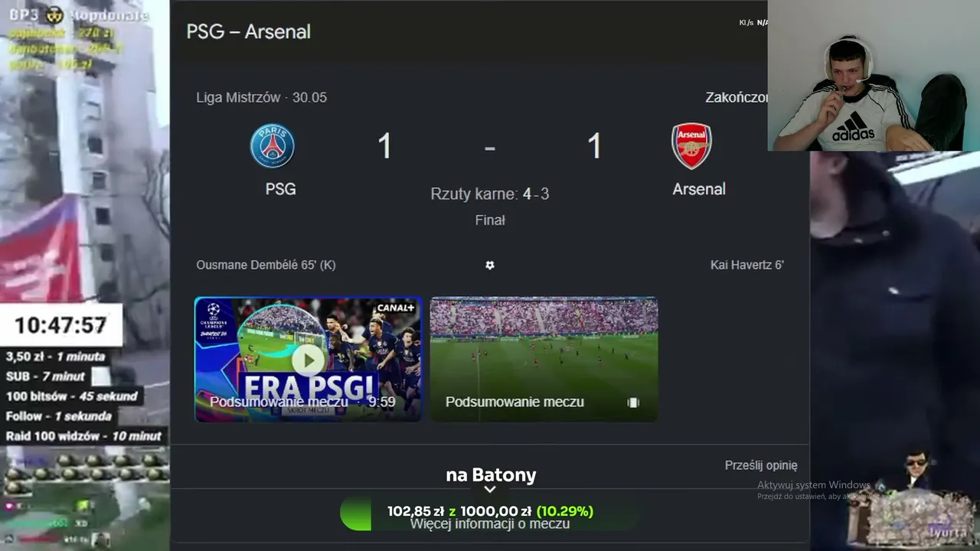Click the CANAL+ logo on the thumbnail
The image size is (980, 551).
395,308
